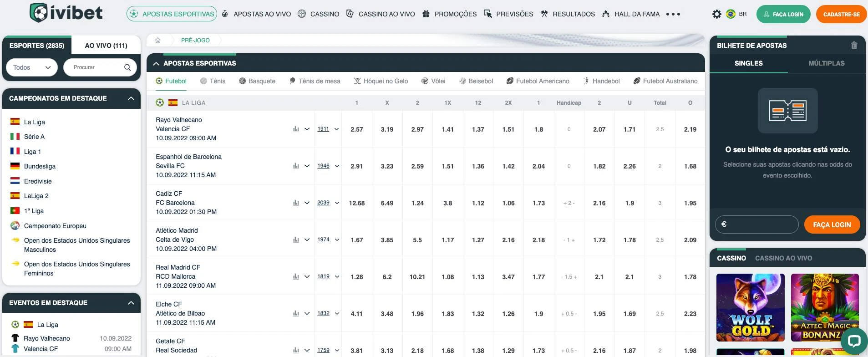Open Liga 1 championship link

[32, 152]
